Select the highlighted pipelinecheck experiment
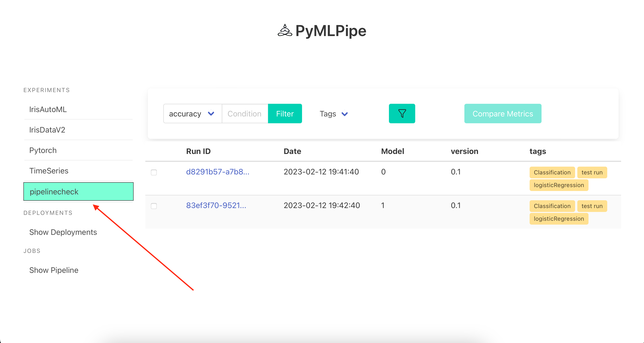 79,192
